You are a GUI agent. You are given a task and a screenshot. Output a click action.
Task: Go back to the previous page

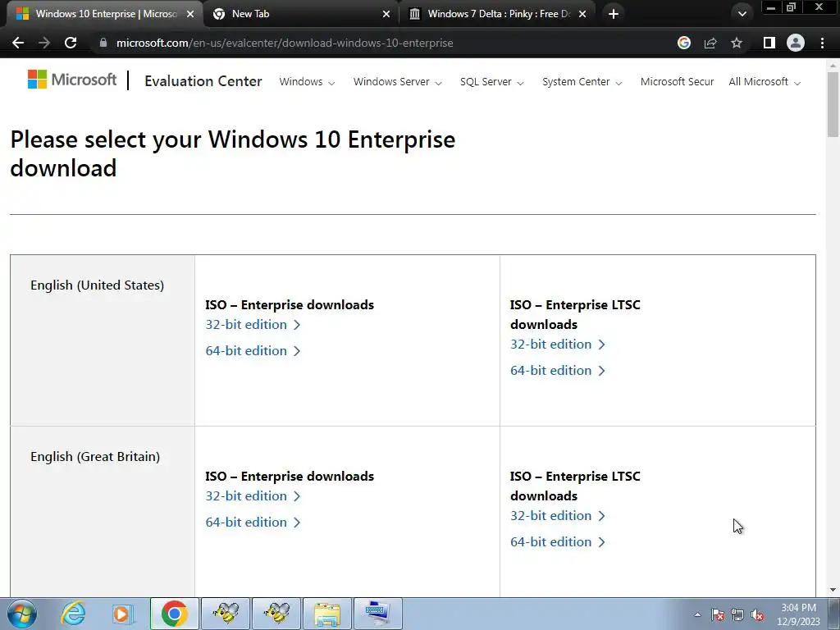click(x=18, y=43)
